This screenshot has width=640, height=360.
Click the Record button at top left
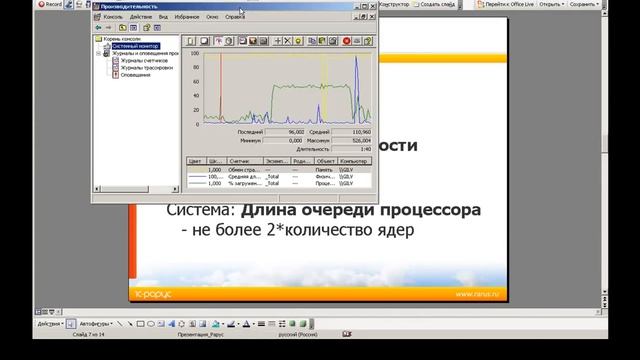[50, 4]
